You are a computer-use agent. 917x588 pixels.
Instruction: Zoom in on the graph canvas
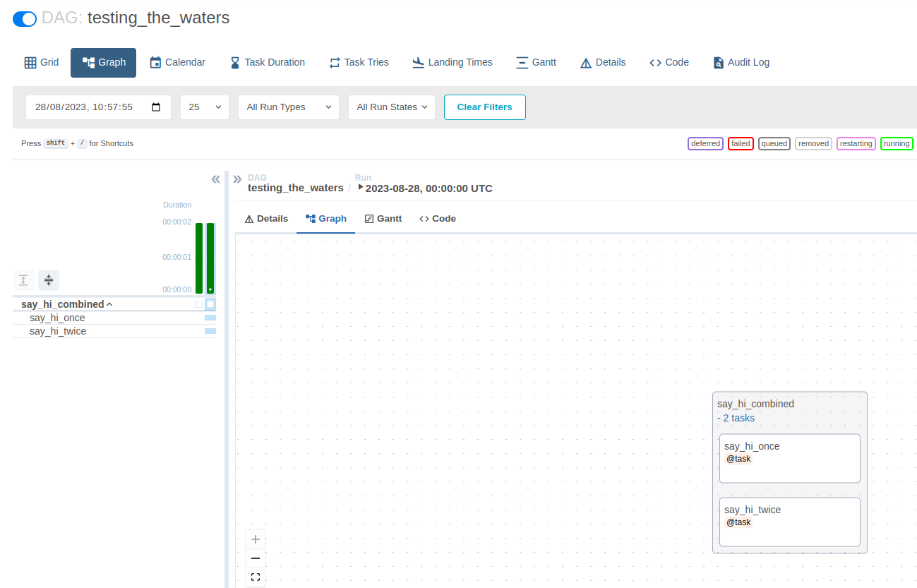pyautogui.click(x=256, y=539)
